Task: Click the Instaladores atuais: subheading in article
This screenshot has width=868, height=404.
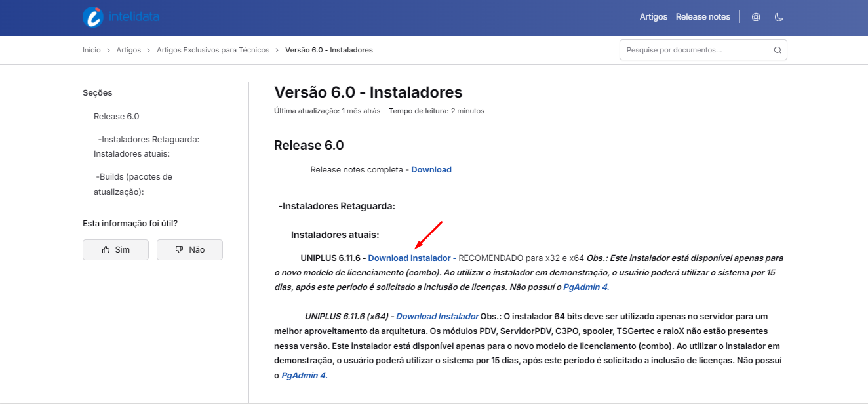Action: [x=335, y=235]
